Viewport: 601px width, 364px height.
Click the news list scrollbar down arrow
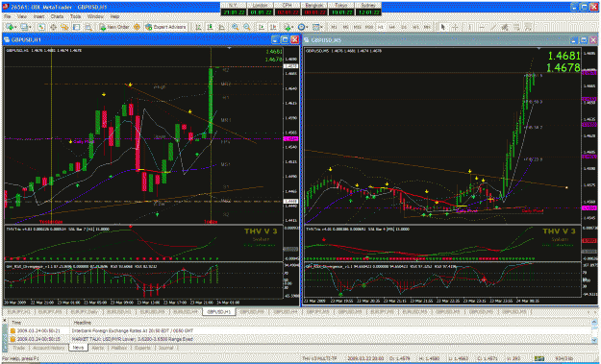[x=594, y=340]
